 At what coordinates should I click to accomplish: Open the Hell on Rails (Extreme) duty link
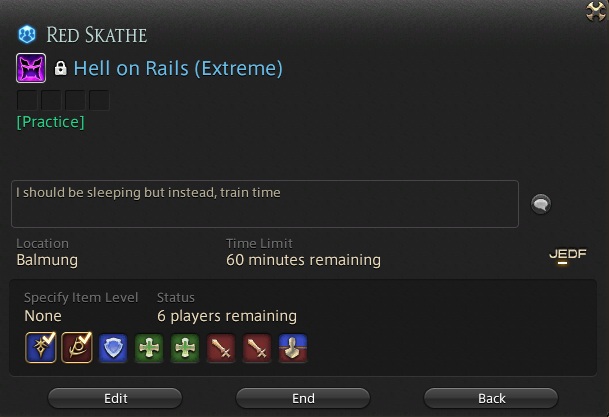point(178,68)
